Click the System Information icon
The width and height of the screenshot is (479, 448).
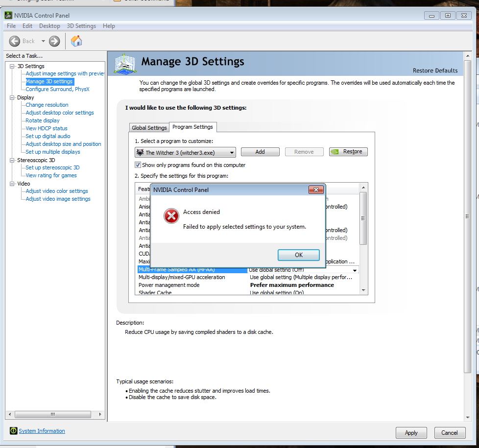pos(13,430)
